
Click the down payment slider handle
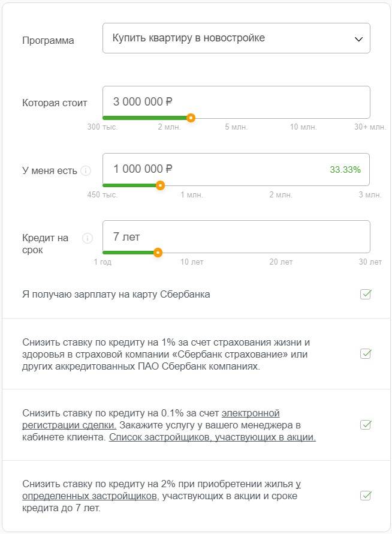click(x=160, y=185)
